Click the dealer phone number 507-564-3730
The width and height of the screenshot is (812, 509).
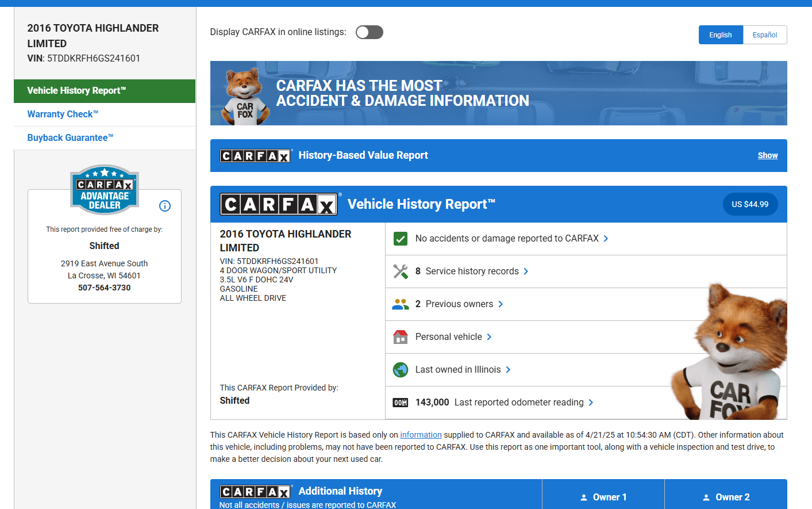point(105,288)
